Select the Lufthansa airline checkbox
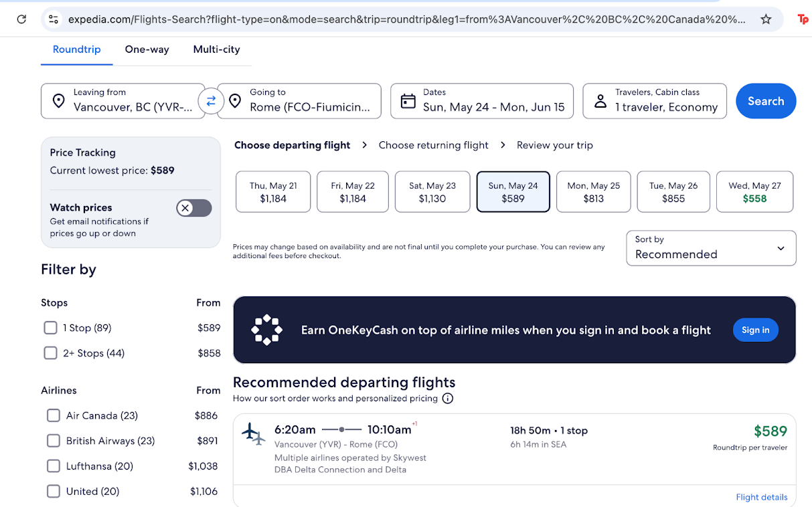 pos(54,466)
